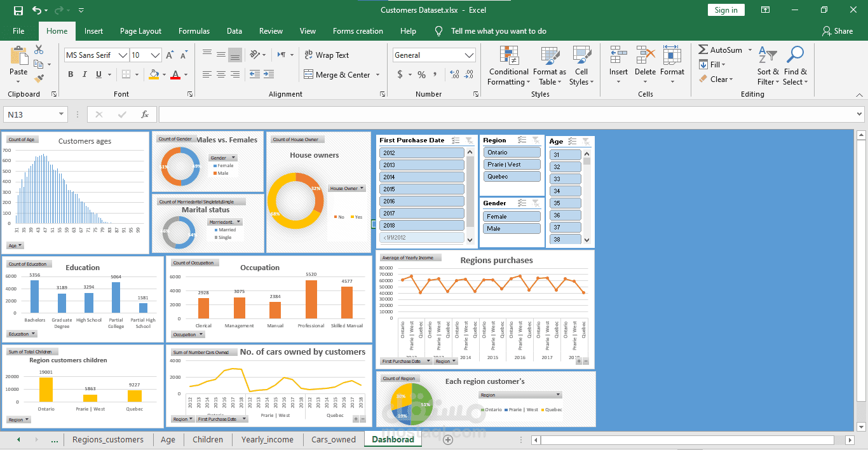The image size is (868, 450).
Task: Click the Delete cells icon
Action: (645, 56)
